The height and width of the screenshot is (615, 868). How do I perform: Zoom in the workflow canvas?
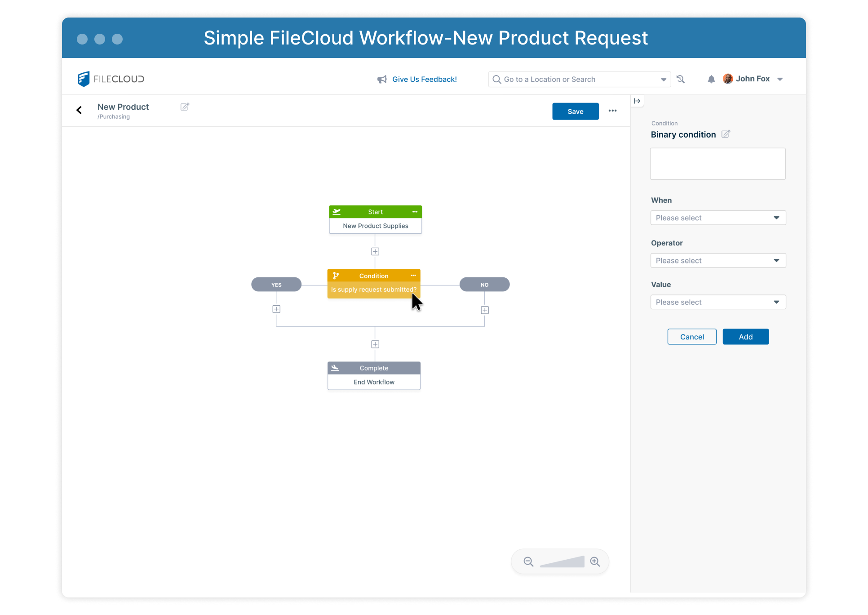(595, 562)
